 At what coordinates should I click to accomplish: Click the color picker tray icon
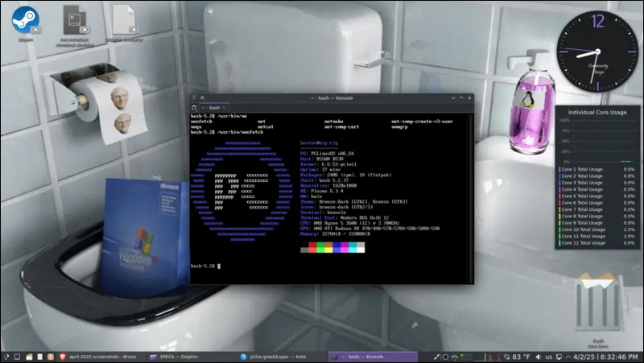pos(436,357)
